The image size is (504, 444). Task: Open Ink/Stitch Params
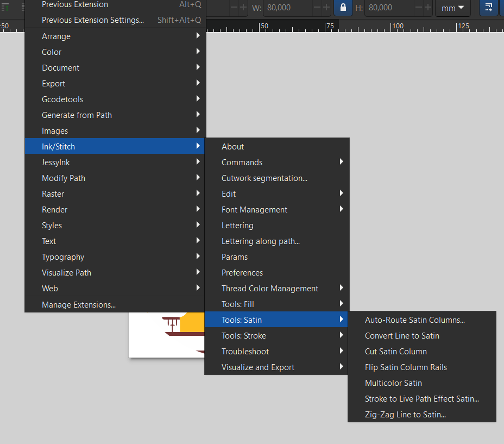coord(277,257)
